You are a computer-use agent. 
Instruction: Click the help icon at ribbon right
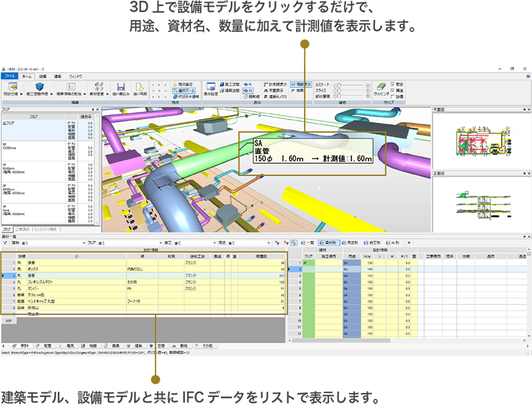527,76
